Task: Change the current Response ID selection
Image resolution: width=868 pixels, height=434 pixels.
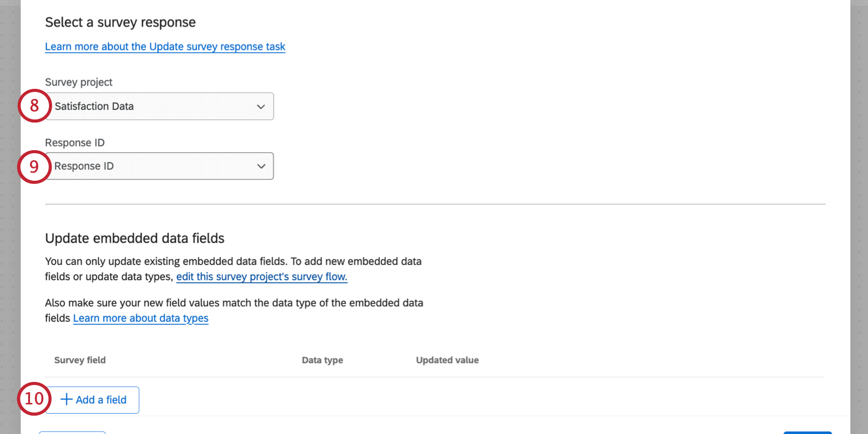Action: pos(158,166)
